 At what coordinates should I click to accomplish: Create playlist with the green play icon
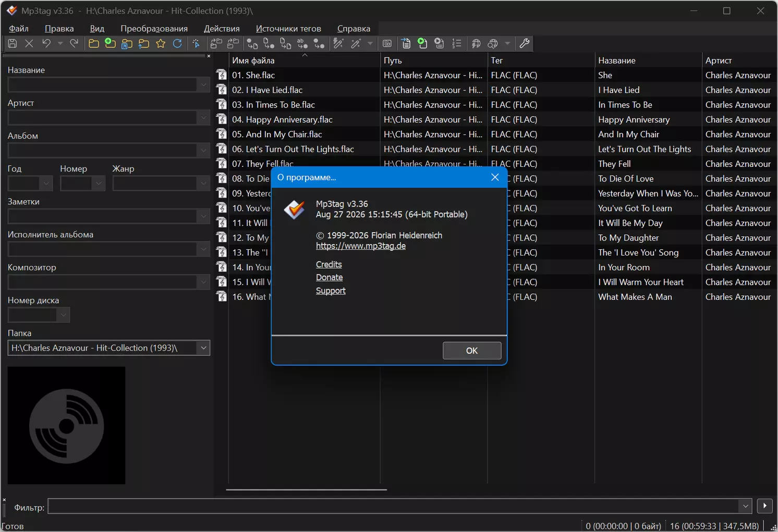423,44
